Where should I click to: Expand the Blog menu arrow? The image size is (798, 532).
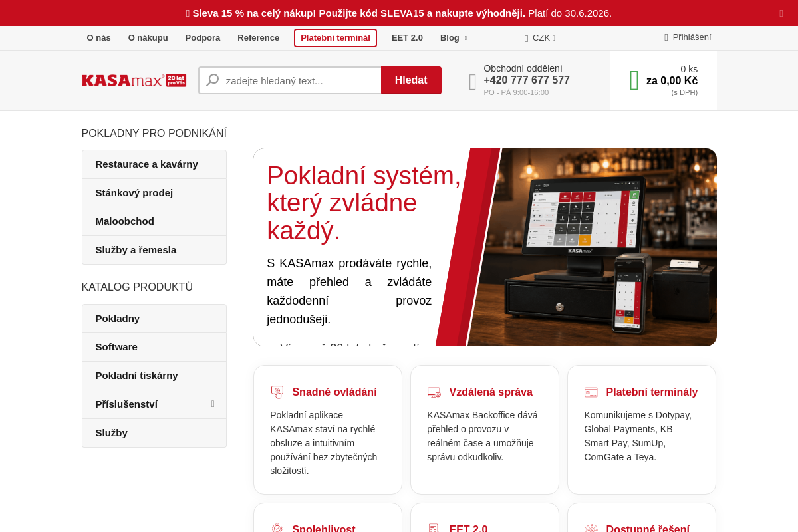[465, 38]
